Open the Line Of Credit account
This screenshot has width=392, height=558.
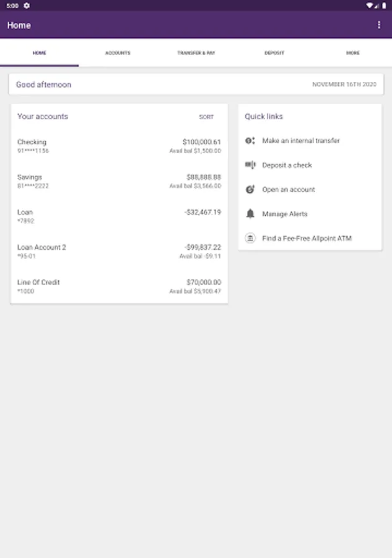click(x=119, y=286)
